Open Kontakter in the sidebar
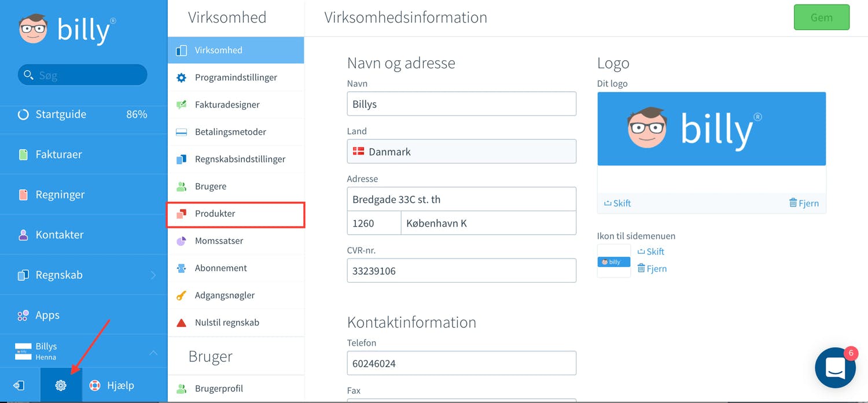 click(x=84, y=235)
